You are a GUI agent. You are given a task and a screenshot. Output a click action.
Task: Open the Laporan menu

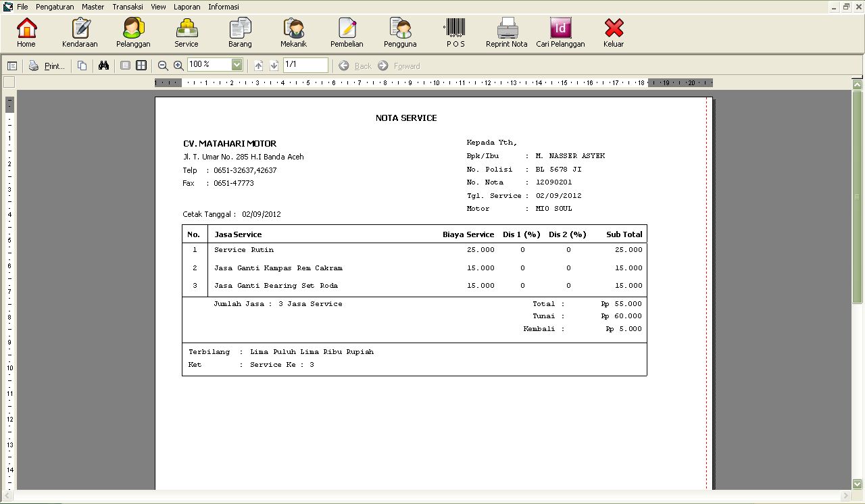point(187,7)
